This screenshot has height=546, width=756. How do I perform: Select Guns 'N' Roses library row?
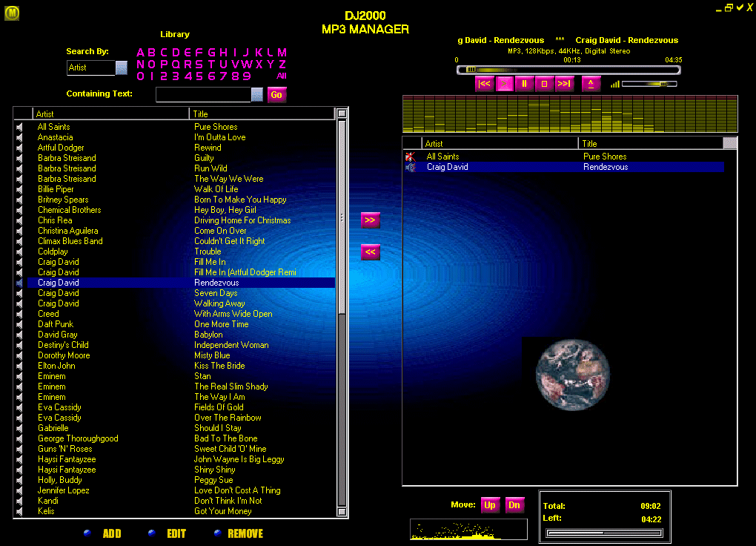coord(182,449)
